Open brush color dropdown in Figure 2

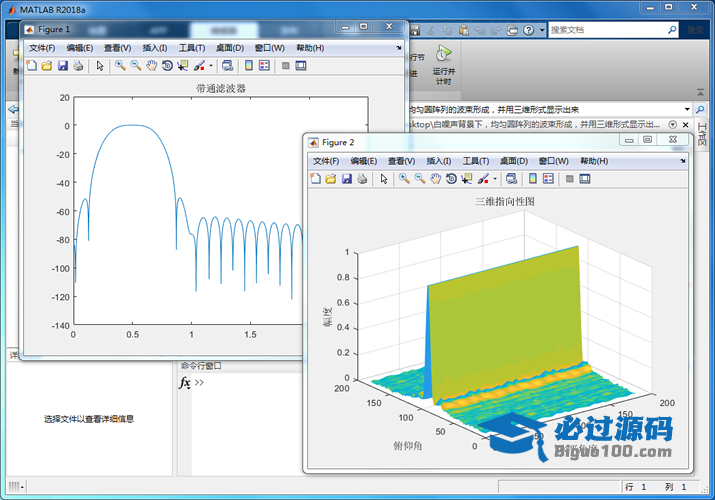495,179
